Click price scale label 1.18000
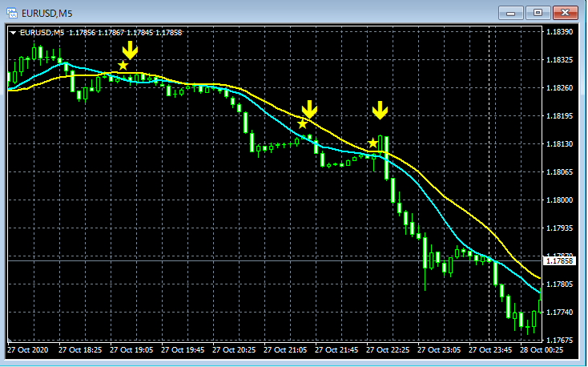Screen dimensions: 588x367 (559, 200)
